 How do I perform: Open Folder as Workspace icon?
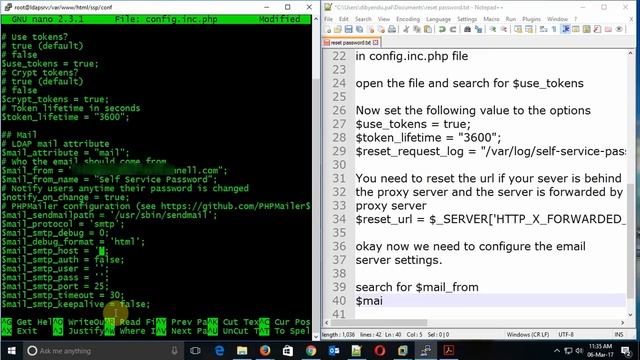608,29
